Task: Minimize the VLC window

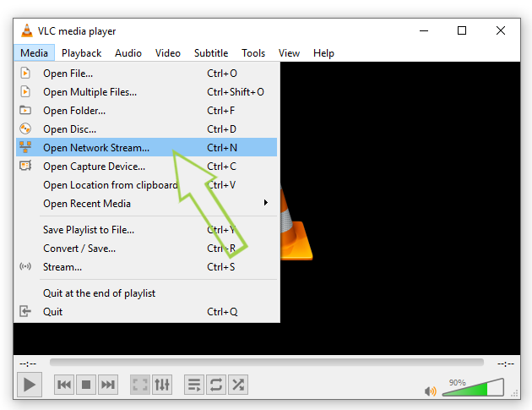Action: pos(424,30)
